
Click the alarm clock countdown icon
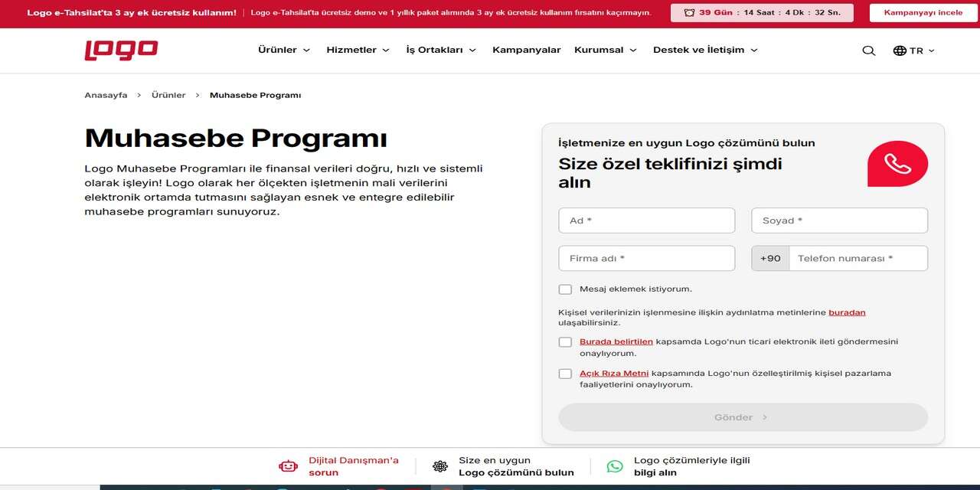coord(689,12)
